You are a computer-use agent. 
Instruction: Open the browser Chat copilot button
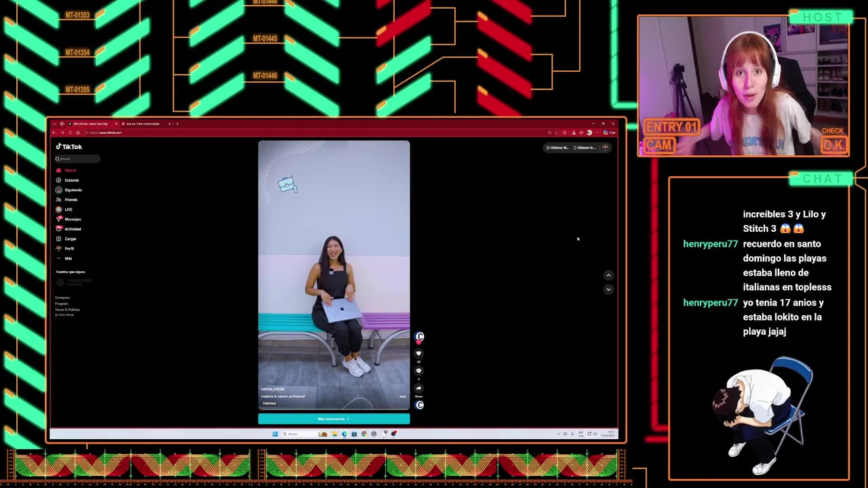pos(609,133)
